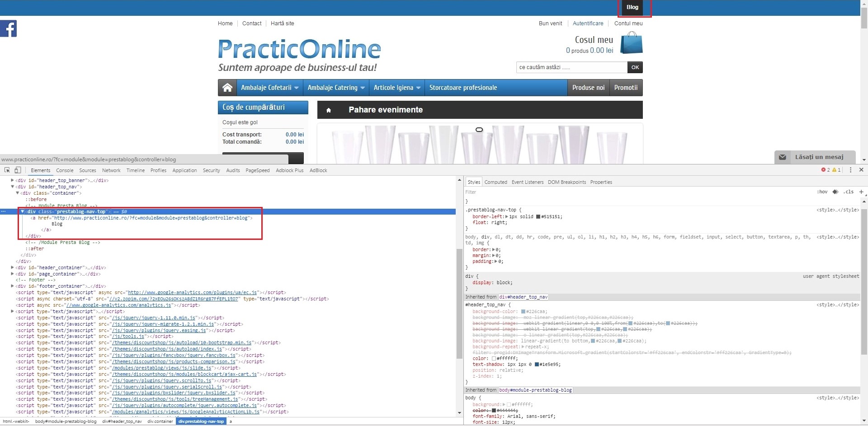
Task: Click the #515151 border color swatch
Action: (538, 217)
